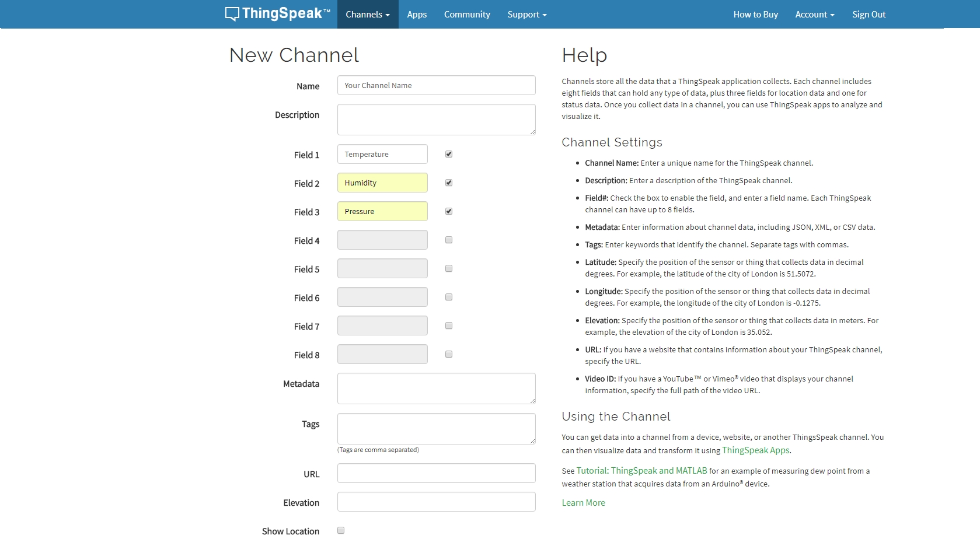Turn on the Field 8 checkbox
980x539 pixels.
(x=449, y=354)
